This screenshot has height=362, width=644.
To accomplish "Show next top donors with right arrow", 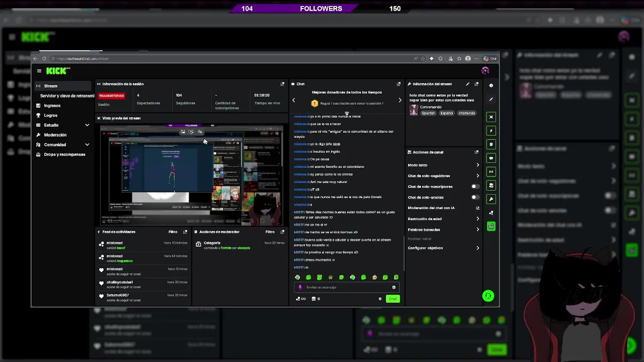I will tap(400, 100).
